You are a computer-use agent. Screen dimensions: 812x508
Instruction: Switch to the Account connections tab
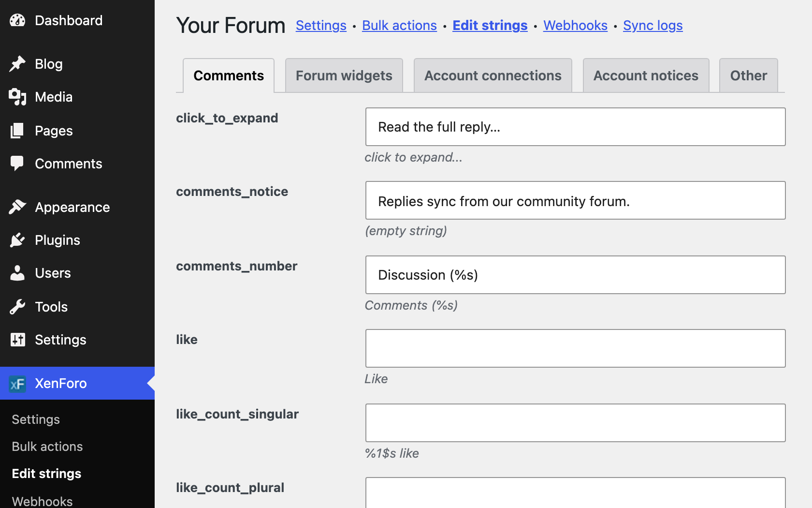(x=493, y=75)
